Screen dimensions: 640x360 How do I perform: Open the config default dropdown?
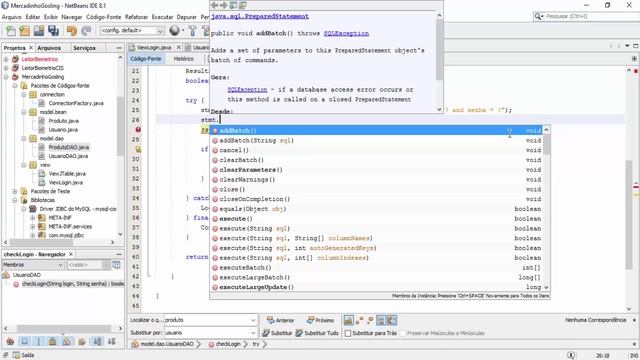pyautogui.click(x=160, y=31)
